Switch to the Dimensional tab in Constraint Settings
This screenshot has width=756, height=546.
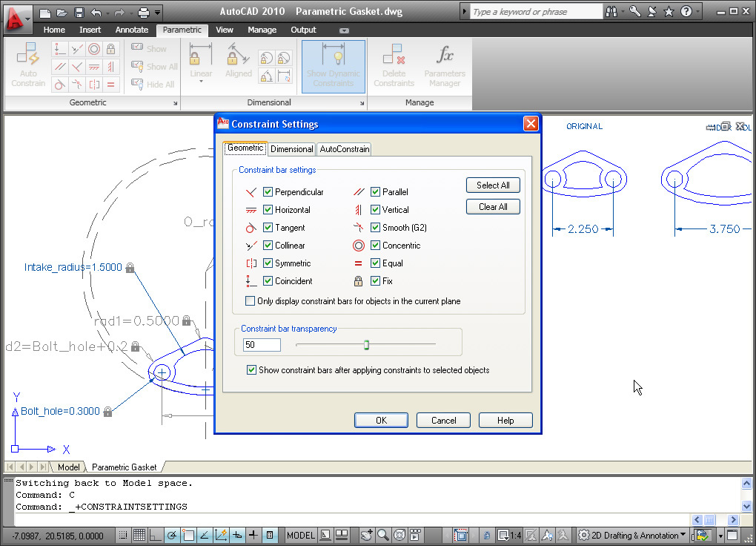(x=292, y=149)
